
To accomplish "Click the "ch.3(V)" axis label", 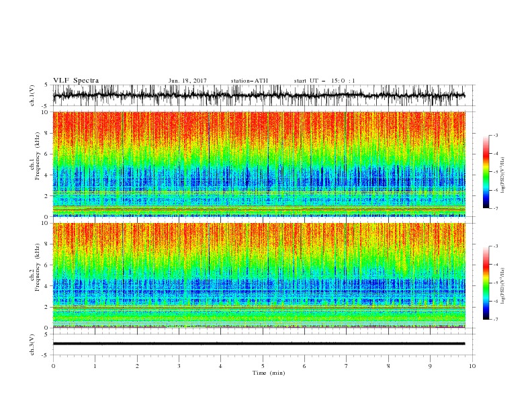I will point(32,345).
